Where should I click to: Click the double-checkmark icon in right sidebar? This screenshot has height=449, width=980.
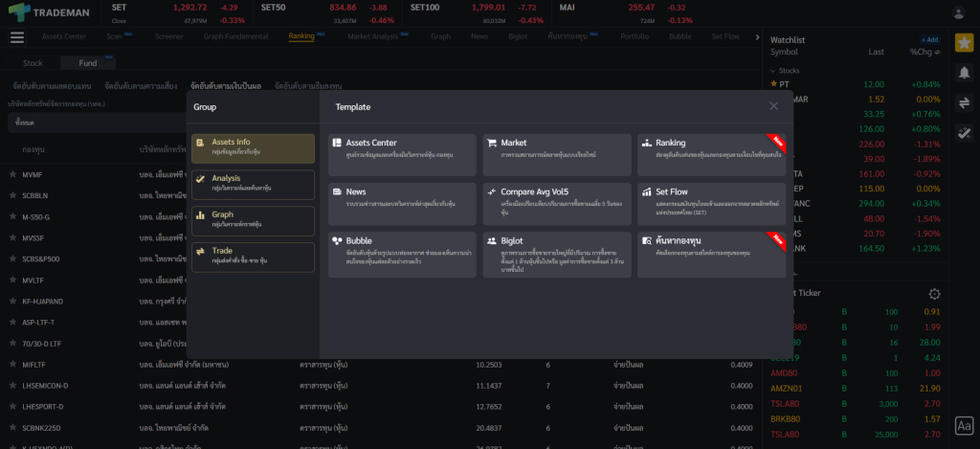pyautogui.click(x=964, y=132)
